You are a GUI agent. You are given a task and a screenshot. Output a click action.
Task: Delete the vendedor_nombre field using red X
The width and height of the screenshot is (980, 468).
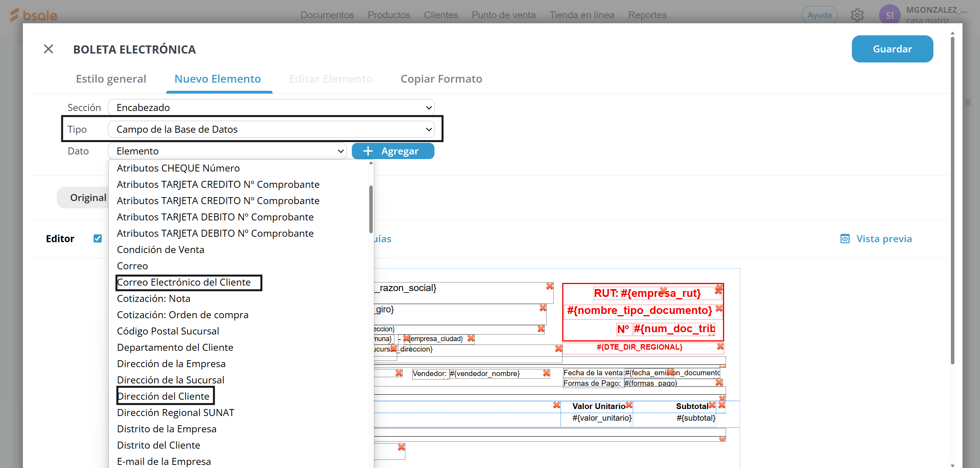pos(546,373)
